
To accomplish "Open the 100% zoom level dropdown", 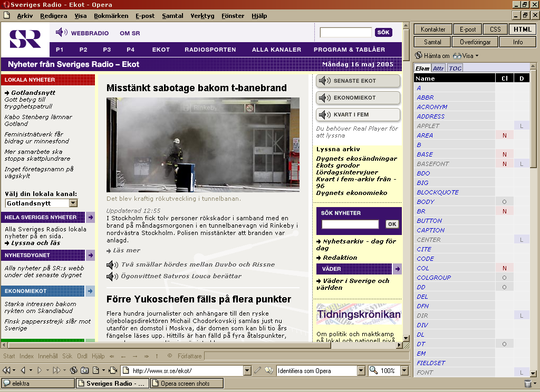I will tap(404, 370).
